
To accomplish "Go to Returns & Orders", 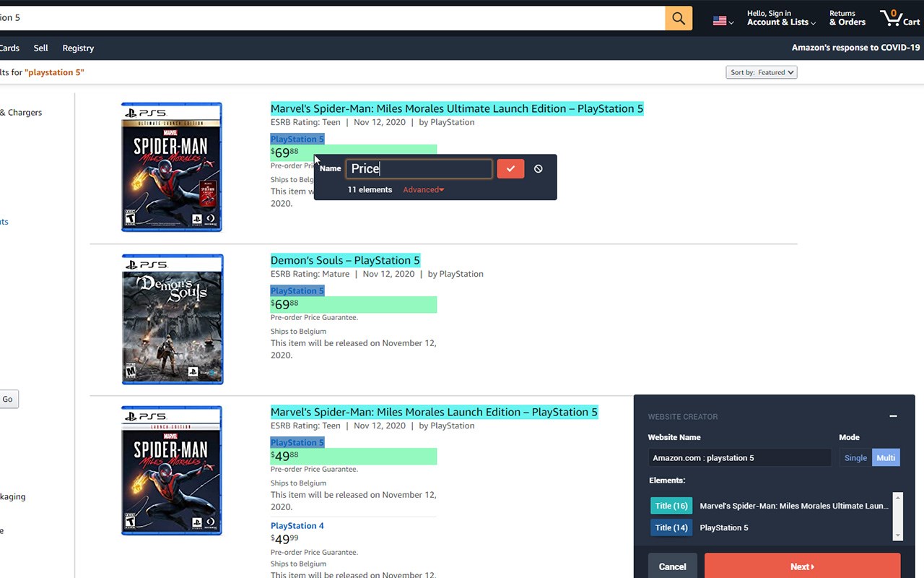I will coord(847,18).
